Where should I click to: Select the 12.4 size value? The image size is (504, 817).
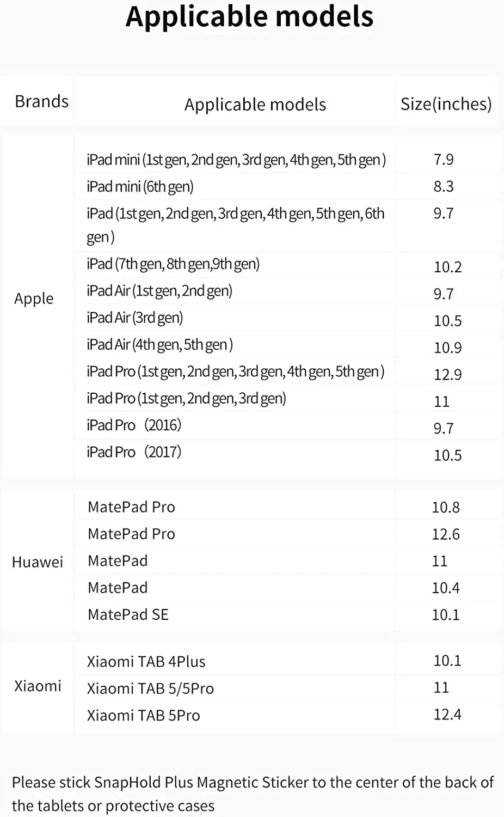coord(447,714)
